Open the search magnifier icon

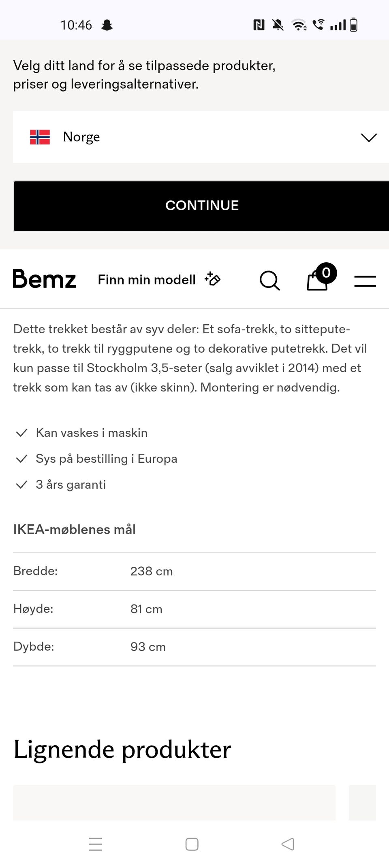(270, 280)
